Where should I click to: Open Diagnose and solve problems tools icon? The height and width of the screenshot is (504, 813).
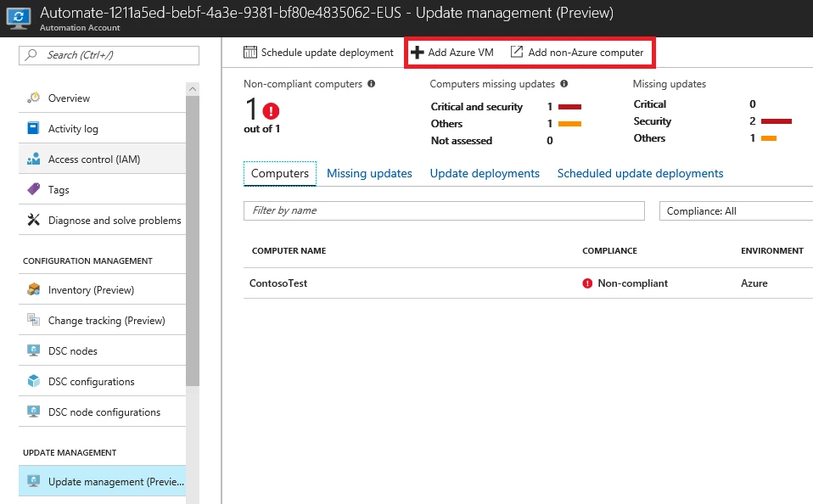34,220
